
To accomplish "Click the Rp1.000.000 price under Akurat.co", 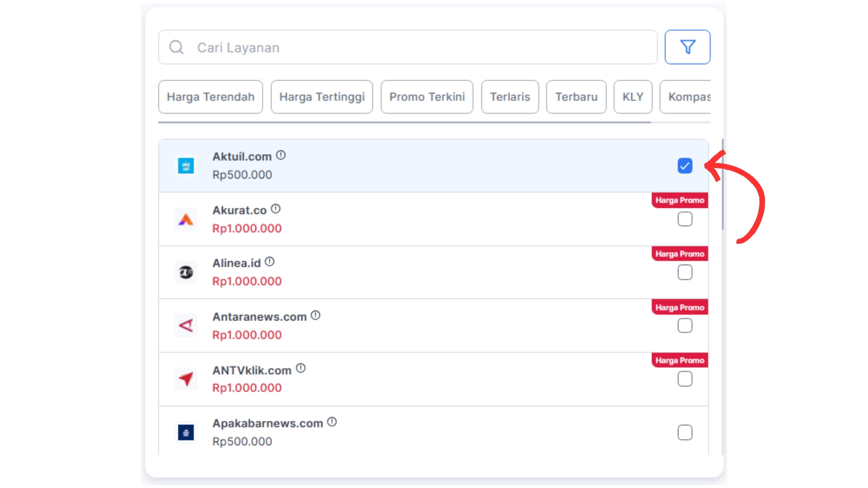I will tap(247, 228).
